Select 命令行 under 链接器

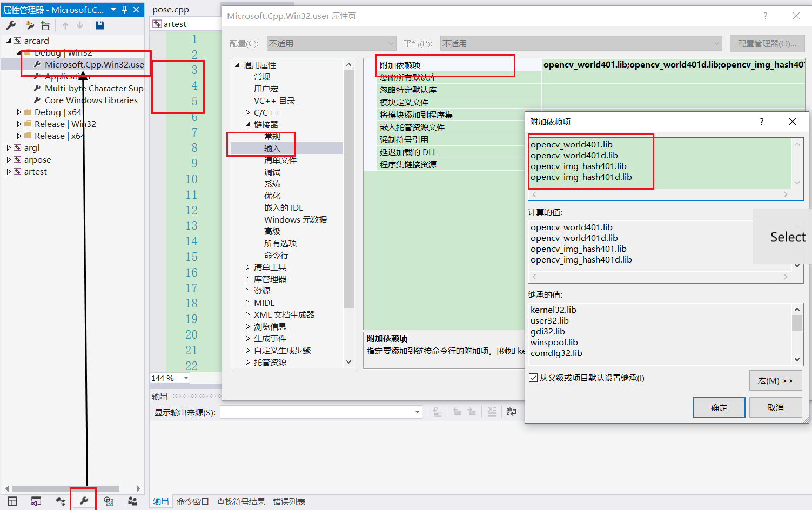276,255
